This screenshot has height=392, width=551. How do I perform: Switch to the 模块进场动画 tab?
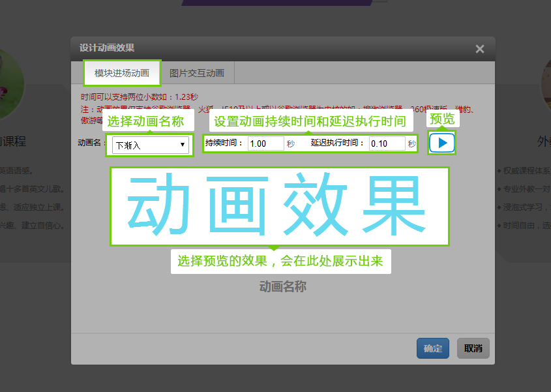(122, 73)
